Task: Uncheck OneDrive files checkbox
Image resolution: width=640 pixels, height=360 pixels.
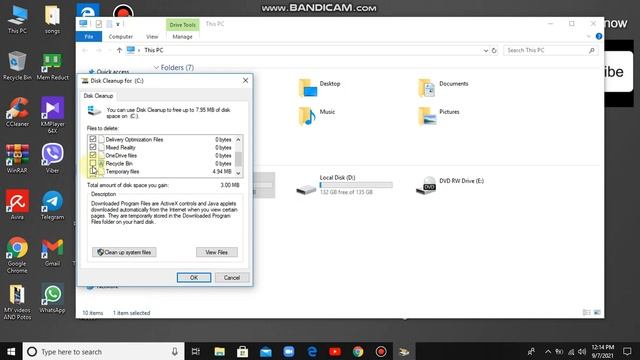Action: [93, 156]
